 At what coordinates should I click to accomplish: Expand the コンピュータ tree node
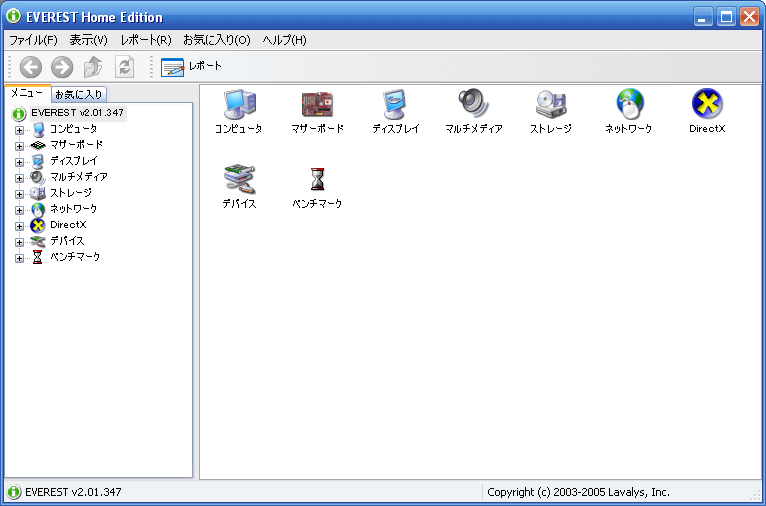pyautogui.click(x=19, y=130)
